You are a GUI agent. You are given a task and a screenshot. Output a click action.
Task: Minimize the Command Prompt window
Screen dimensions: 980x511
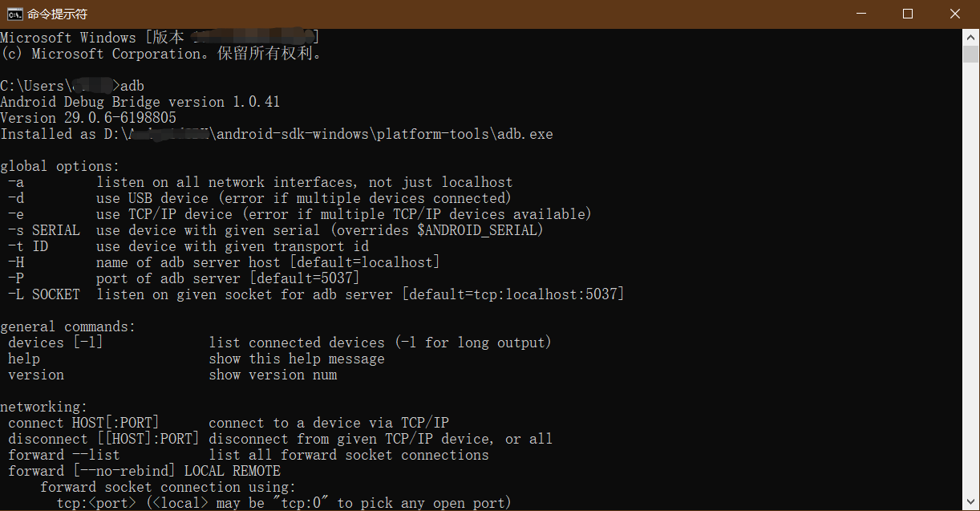[x=861, y=14]
